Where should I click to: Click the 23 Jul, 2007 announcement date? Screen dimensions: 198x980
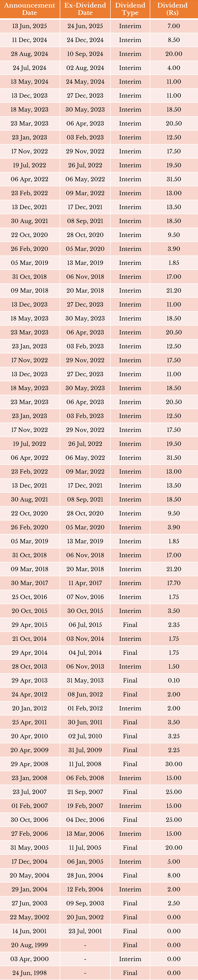click(30, 792)
